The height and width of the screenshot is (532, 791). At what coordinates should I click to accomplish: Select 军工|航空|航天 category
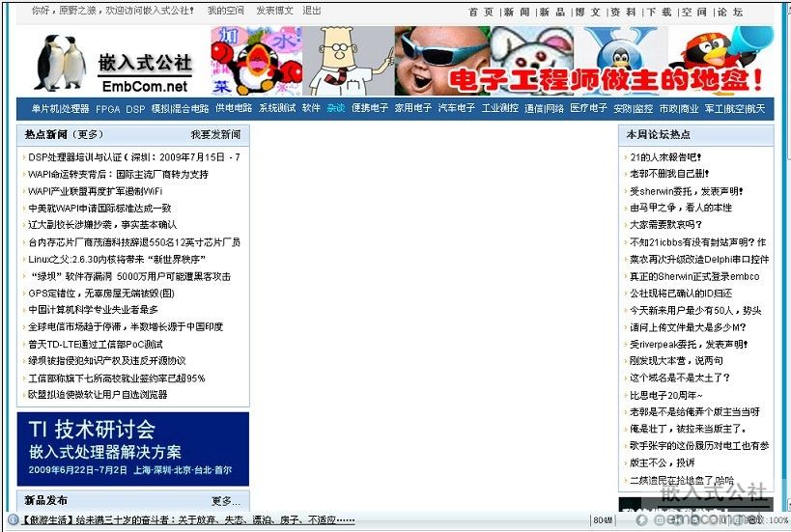(735, 108)
